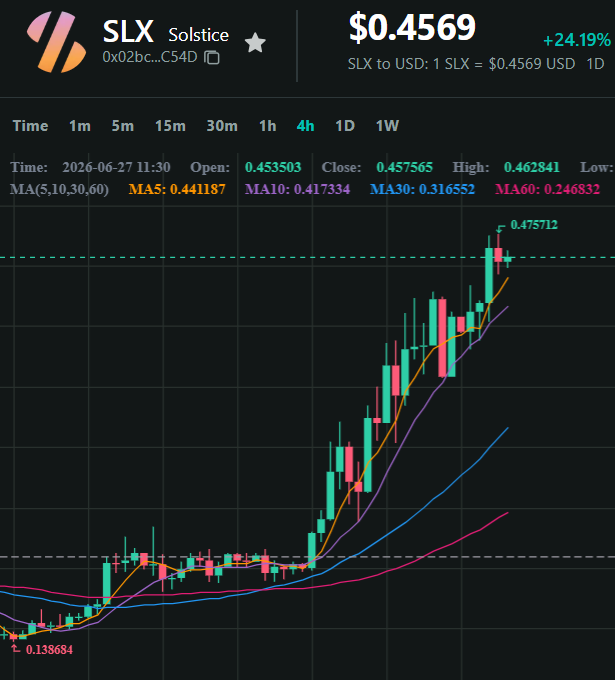The width and height of the screenshot is (615, 680).
Task: Copy the 0x02bc...C54D contract address
Action: click(212, 57)
